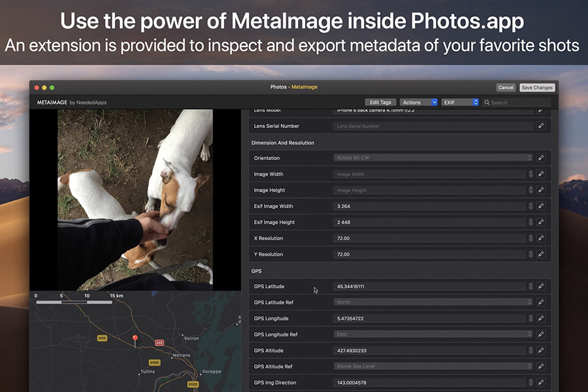The height and width of the screenshot is (392, 588).
Task: Switch metadata category using the EXIF selector
Action: coord(460,102)
